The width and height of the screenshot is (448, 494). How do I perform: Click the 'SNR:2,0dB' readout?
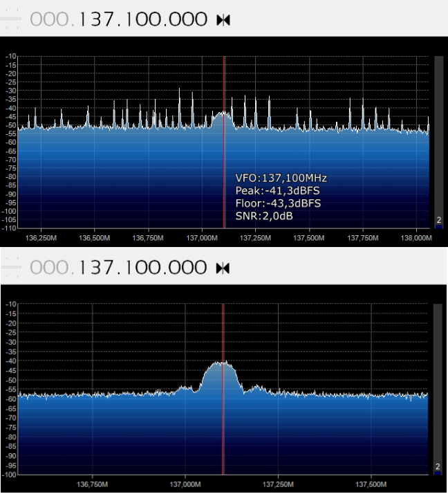tap(264, 216)
